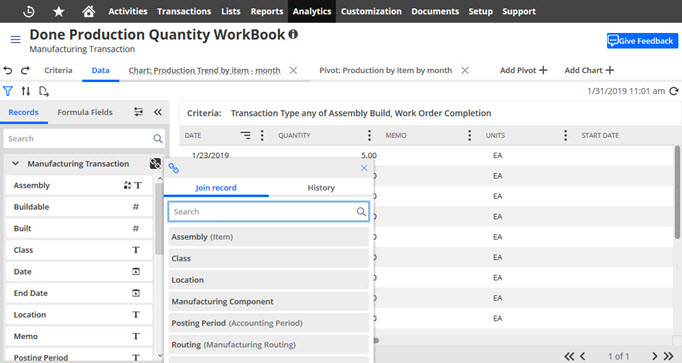Go to the first page

(x=569, y=356)
